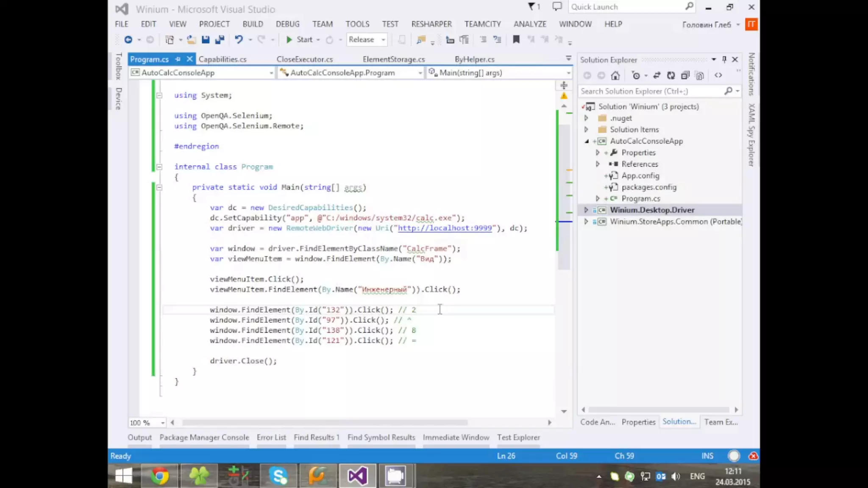Click the horizontal editor scrollbar
Screen dimensions: 868x488
pyautogui.click(x=325, y=422)
